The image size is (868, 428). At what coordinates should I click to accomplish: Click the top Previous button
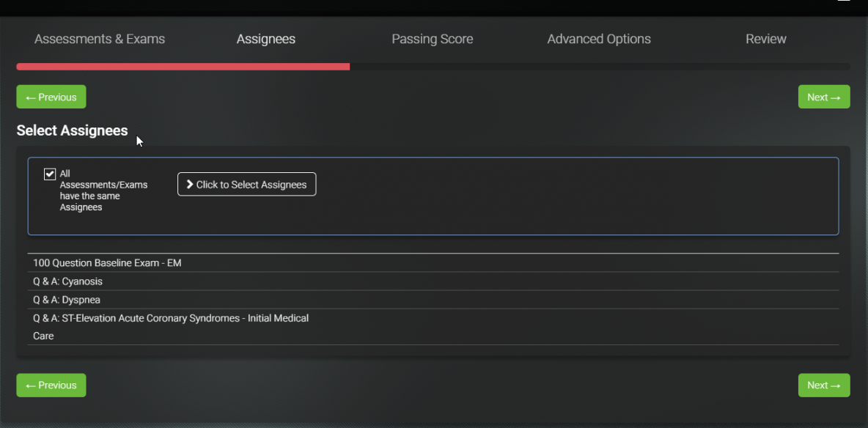click(51, 97)
